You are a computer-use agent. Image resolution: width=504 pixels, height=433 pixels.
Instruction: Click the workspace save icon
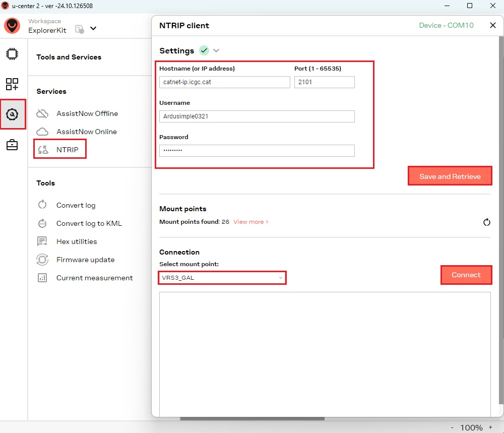coord(80,29)
